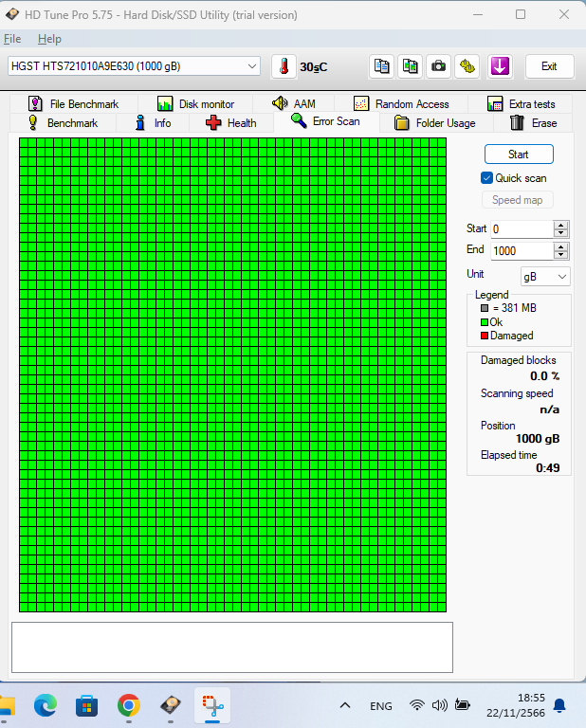Click the Speed map button
This screenshot has height=728, width=586.
518,200
